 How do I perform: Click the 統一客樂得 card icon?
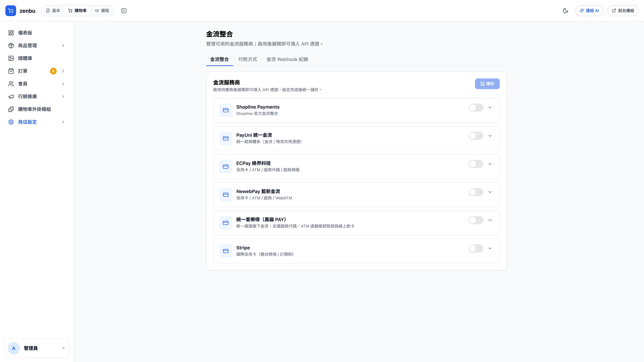[x=226, y=223]
